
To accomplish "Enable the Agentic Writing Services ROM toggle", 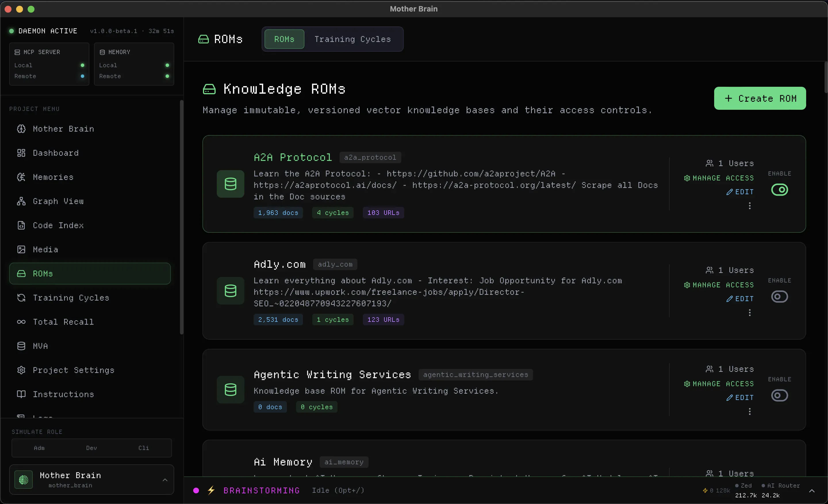I will click(x=779, y=395).
